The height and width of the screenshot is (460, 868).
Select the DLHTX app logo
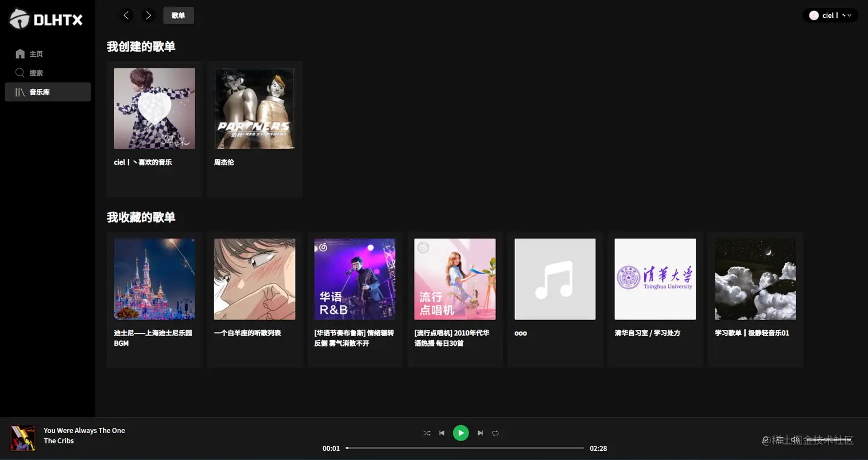coord(46,18)
